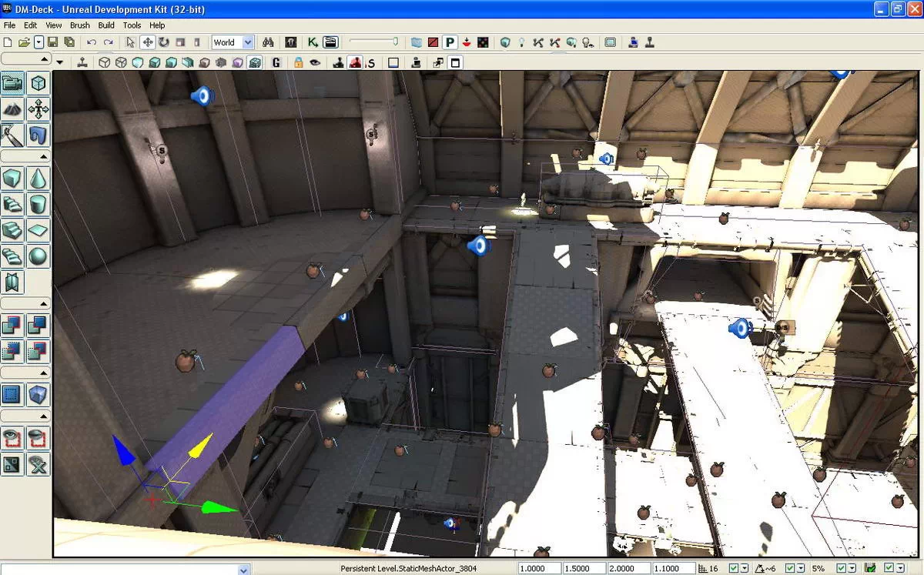Open the Help menu

(157, 25)
